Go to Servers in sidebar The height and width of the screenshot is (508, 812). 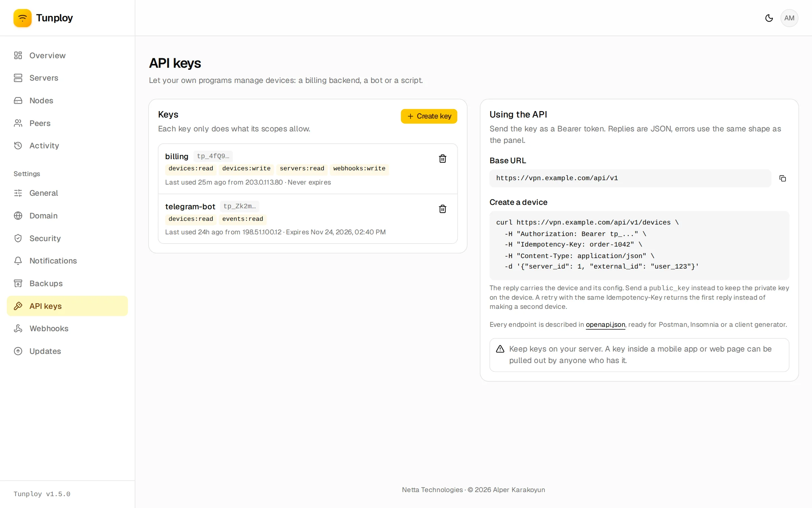coord(67,78)
